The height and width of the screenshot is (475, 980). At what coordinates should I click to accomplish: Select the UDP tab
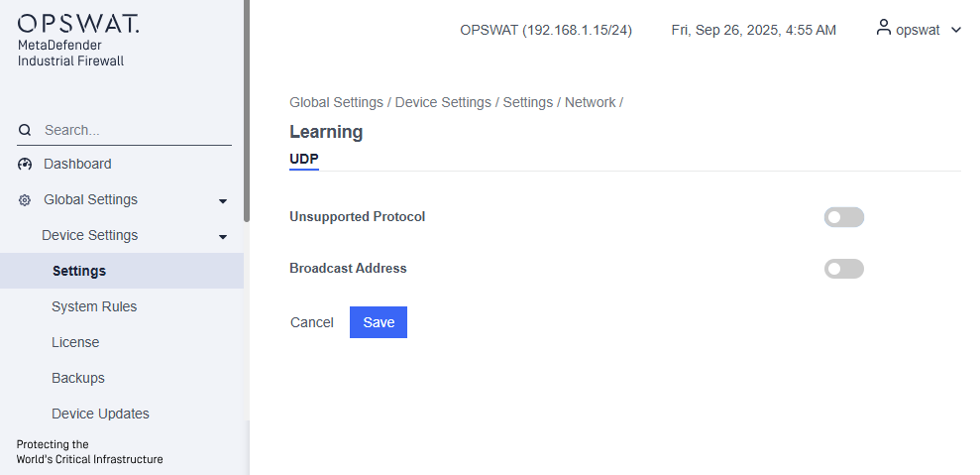(303, 159)
